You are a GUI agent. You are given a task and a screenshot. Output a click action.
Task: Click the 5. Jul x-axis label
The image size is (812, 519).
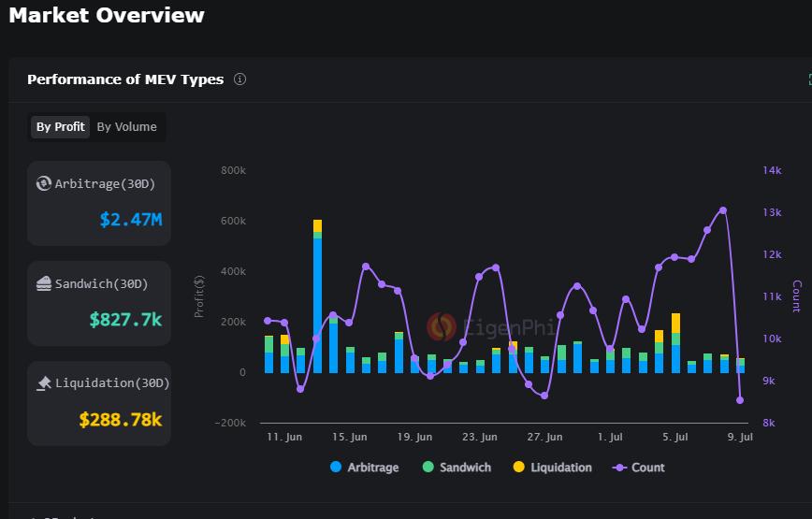pos(675,437)
